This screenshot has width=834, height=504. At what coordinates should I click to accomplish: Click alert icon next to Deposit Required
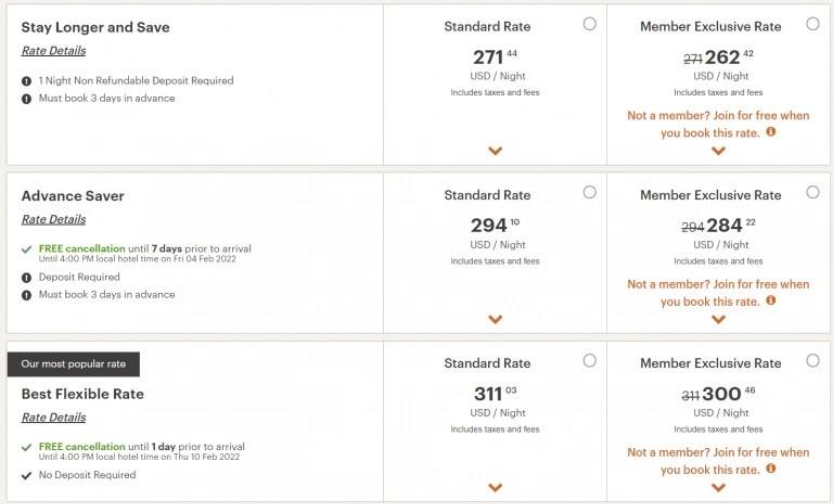[26, 277]
